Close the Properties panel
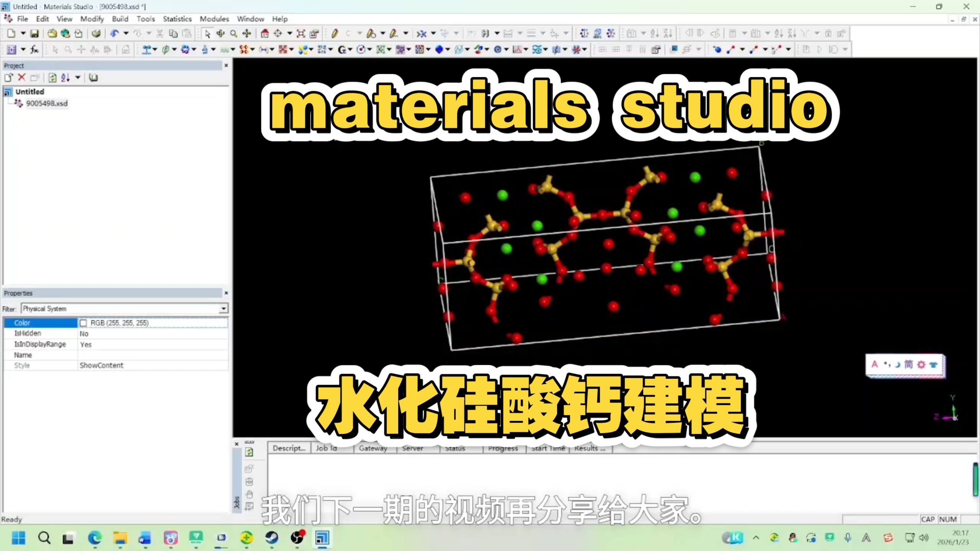Screen dimensions: 980x551 [x=226, y=293]
